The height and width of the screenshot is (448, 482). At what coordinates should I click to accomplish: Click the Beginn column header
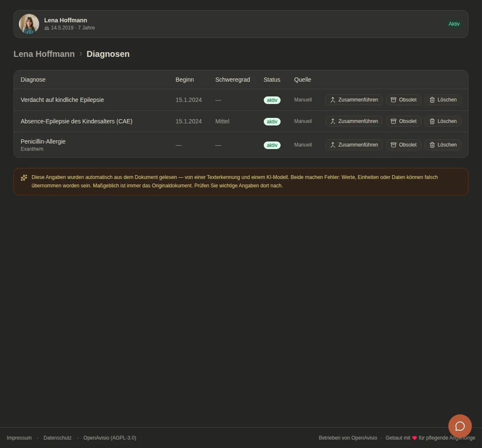click(185, 80)
